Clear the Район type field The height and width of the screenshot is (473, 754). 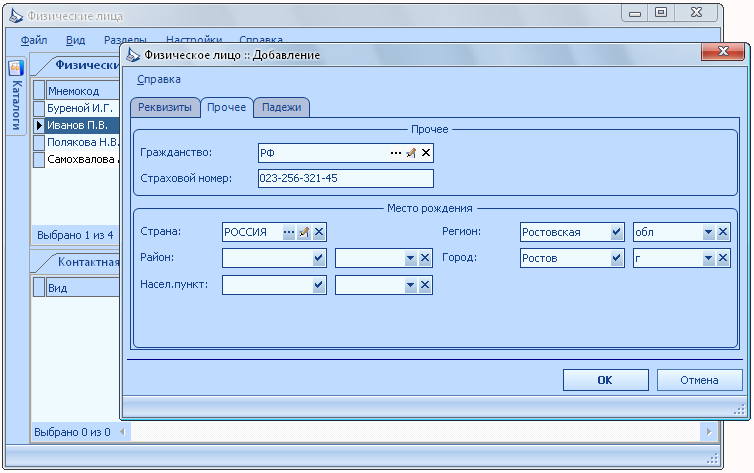[x=425, y=258]
